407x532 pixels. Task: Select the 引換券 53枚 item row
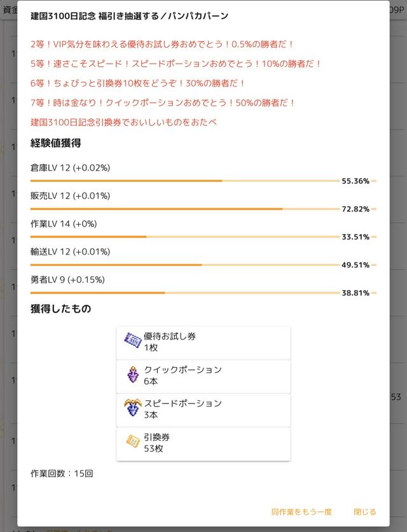tap(203, 443)
